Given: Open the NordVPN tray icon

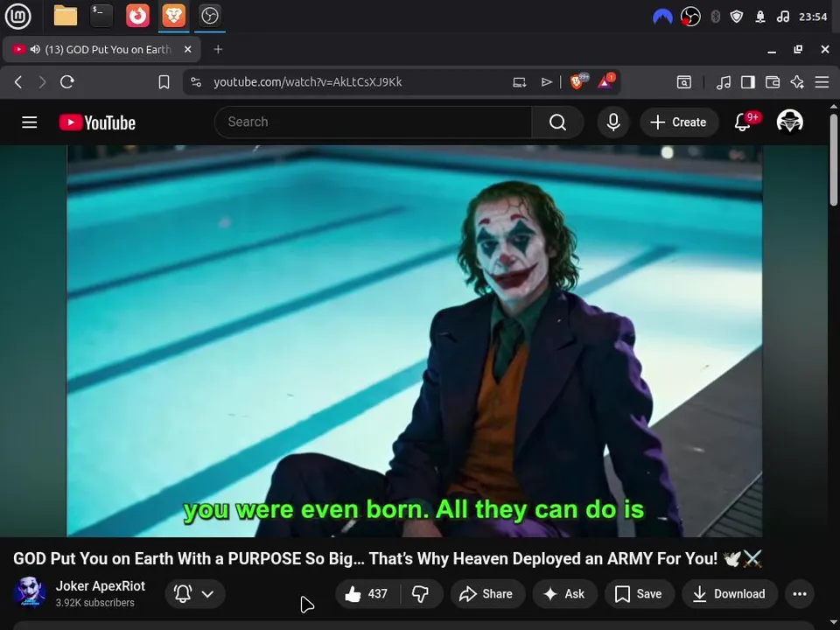Looking at the screenshot, I should tap(662, 17).
